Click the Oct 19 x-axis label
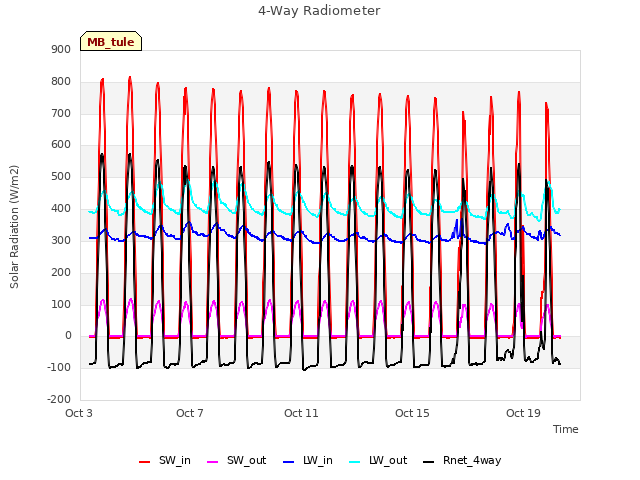The image size is (640, 480). (523, 413)
